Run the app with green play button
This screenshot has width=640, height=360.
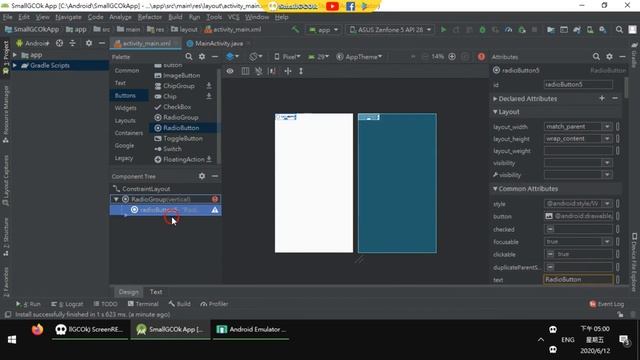coord(444,30)
